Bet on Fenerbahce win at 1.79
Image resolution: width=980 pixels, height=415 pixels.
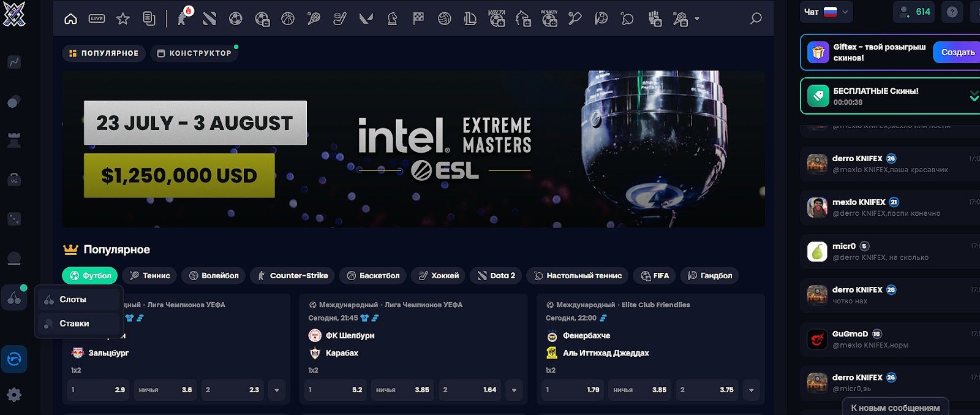573,390
